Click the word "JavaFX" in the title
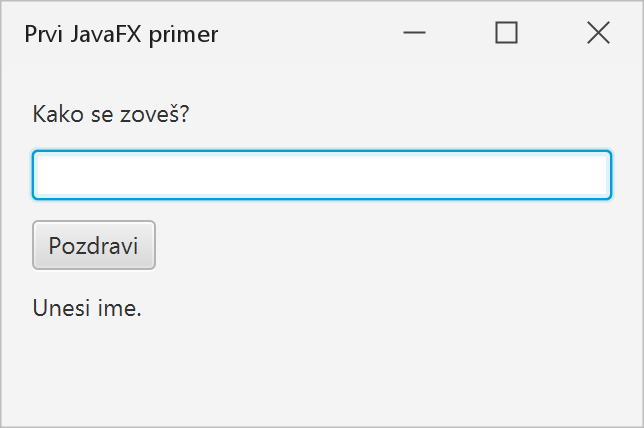The width and height of the screenshot is (644, 428). 106,34
